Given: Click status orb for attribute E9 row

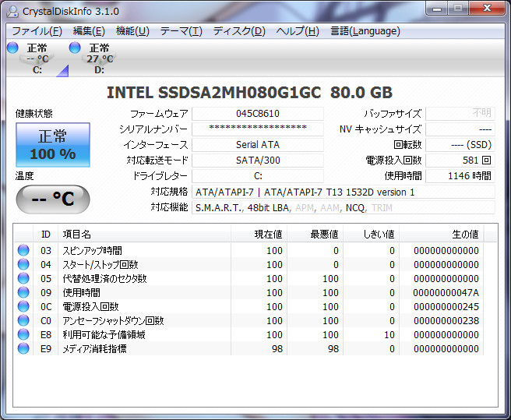Looking at the screenshot, I should (x=23, y=348).
